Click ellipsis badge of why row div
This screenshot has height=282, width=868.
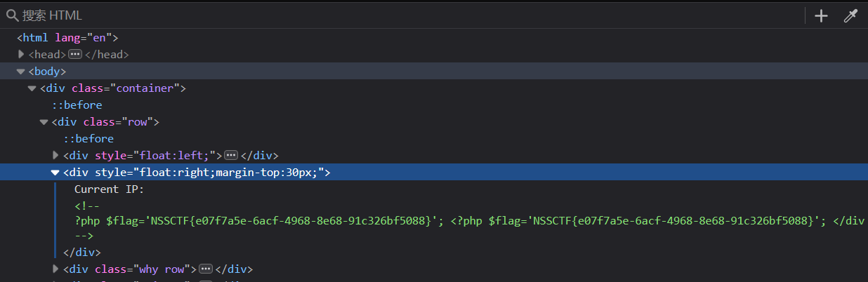[x=206, y=269]
